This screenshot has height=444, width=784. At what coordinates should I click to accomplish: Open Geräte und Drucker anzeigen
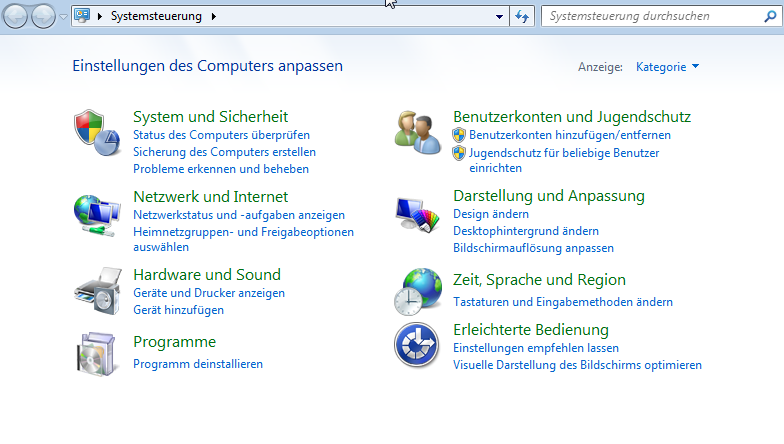(x=209, y=293)
